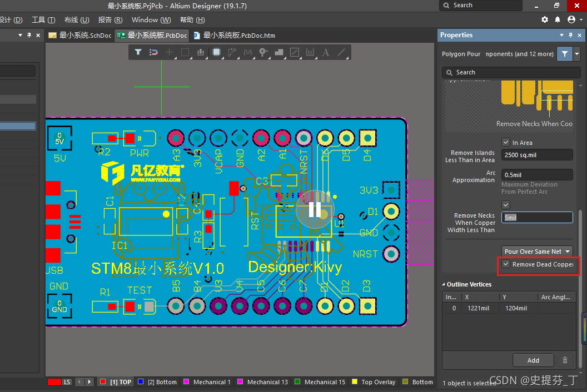Uncheck Remove Dead Copper

click(x=506, y=264)
